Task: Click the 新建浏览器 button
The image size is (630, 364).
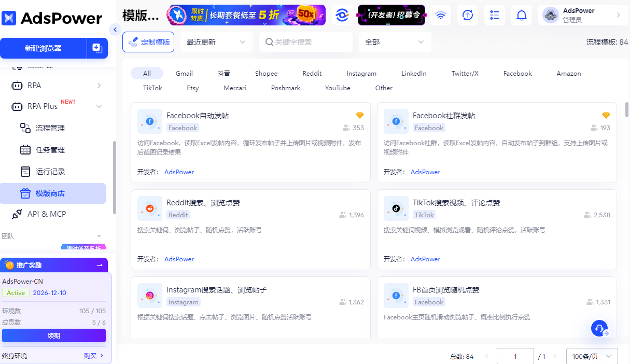Action: point(43,48)
